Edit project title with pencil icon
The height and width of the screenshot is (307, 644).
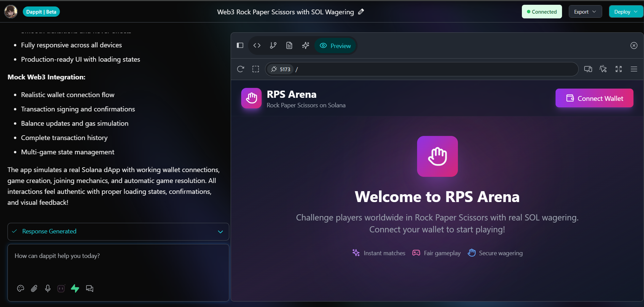(361, 12)
